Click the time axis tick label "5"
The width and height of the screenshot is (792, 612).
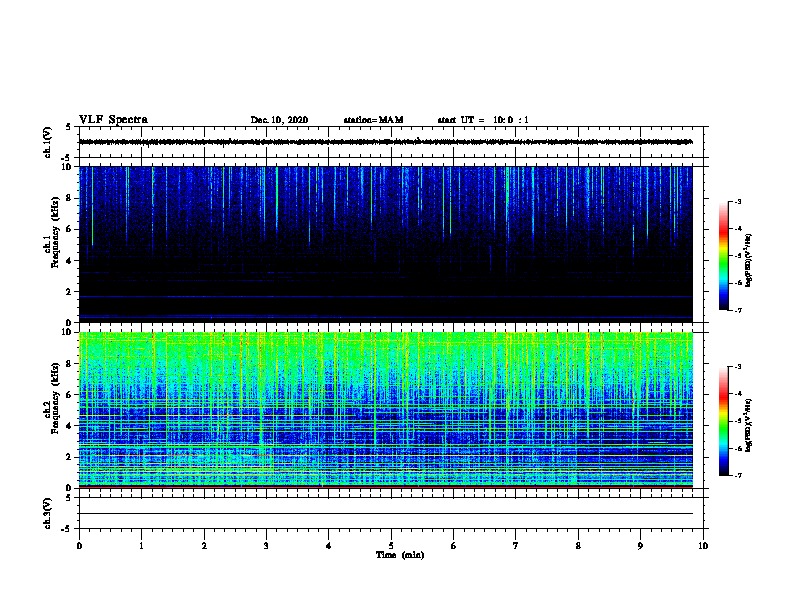[x=391, y=546]
